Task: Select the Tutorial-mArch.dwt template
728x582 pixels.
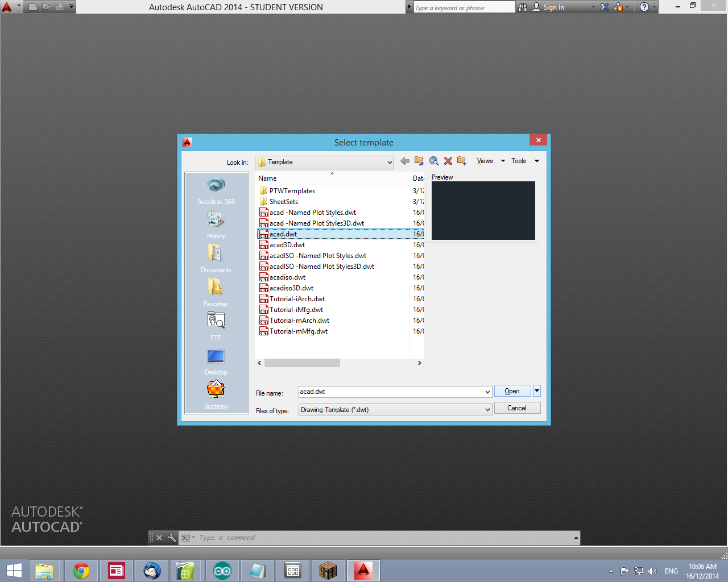Action: click(x=298, y=320)
